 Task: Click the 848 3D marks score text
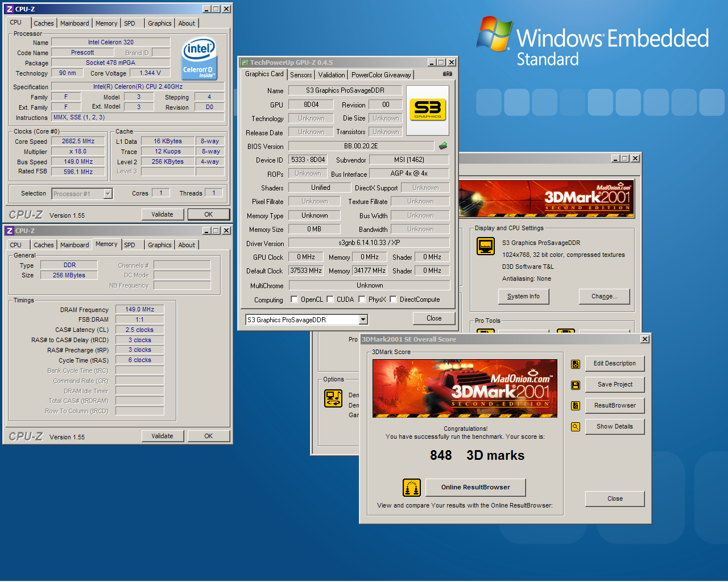477,456
